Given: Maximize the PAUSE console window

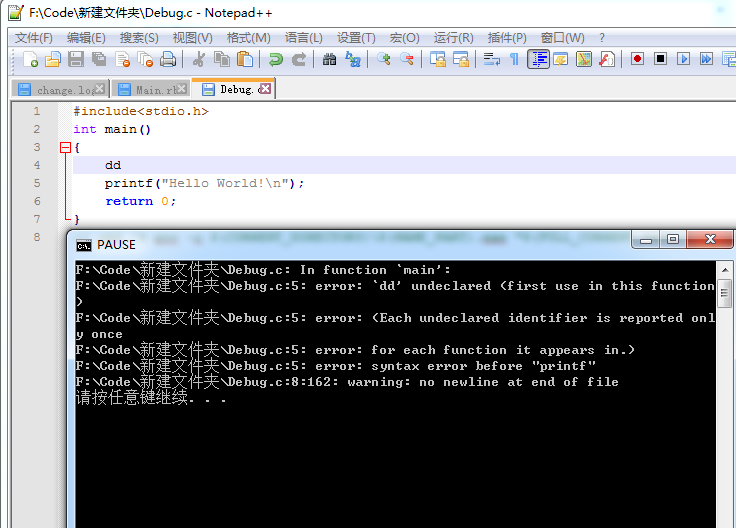Looking at the screenshot, I should click(673, 240).
